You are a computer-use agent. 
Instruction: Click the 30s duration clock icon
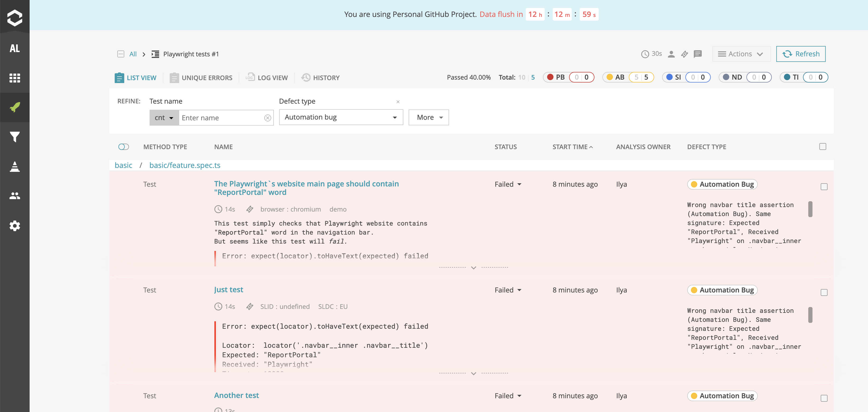coord(645,54)
